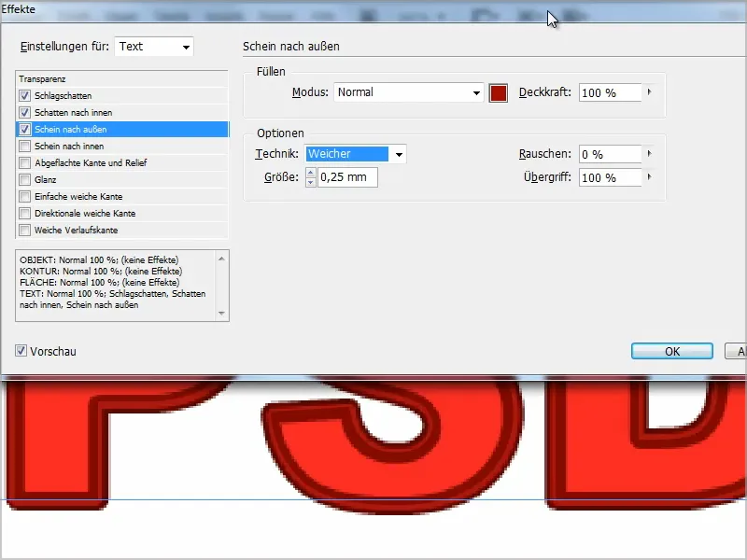Enable Weiche Verlaufskante checkbox
Screen dimensions: 747x560
[x=25, y=230]
